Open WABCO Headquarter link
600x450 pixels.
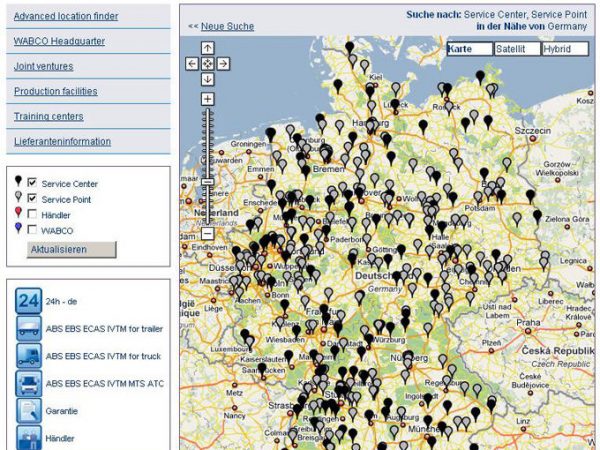(59, 41)
